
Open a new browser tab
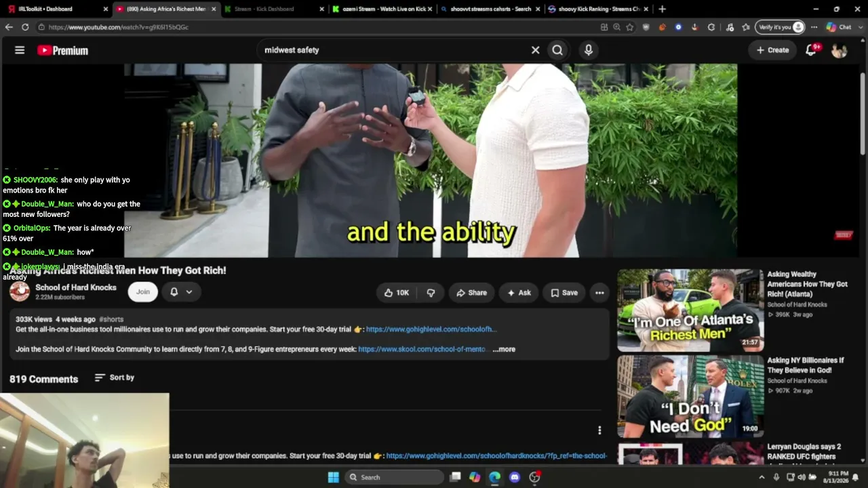point(662,9)
